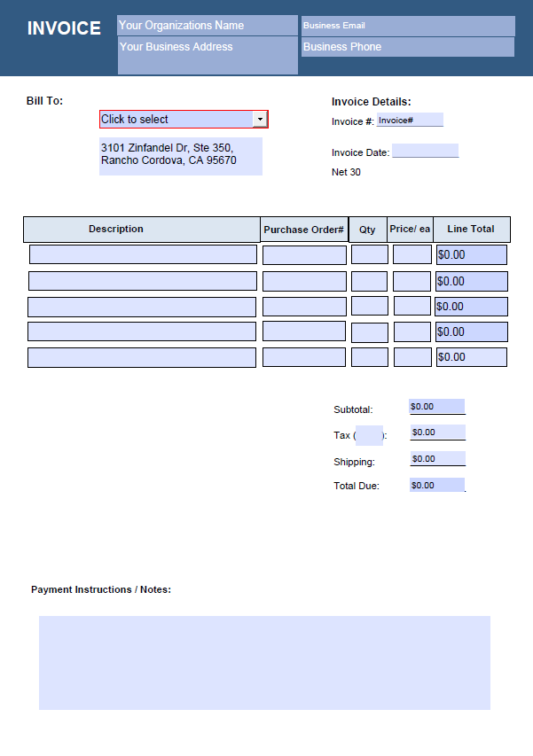Click the Tax amount field

(x=438, y=432)
